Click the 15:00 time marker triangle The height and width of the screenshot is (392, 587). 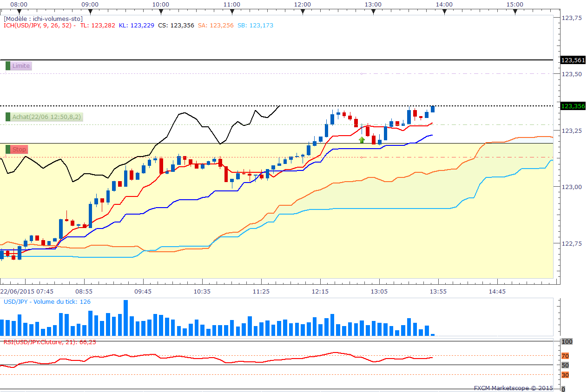coord(515,12)
